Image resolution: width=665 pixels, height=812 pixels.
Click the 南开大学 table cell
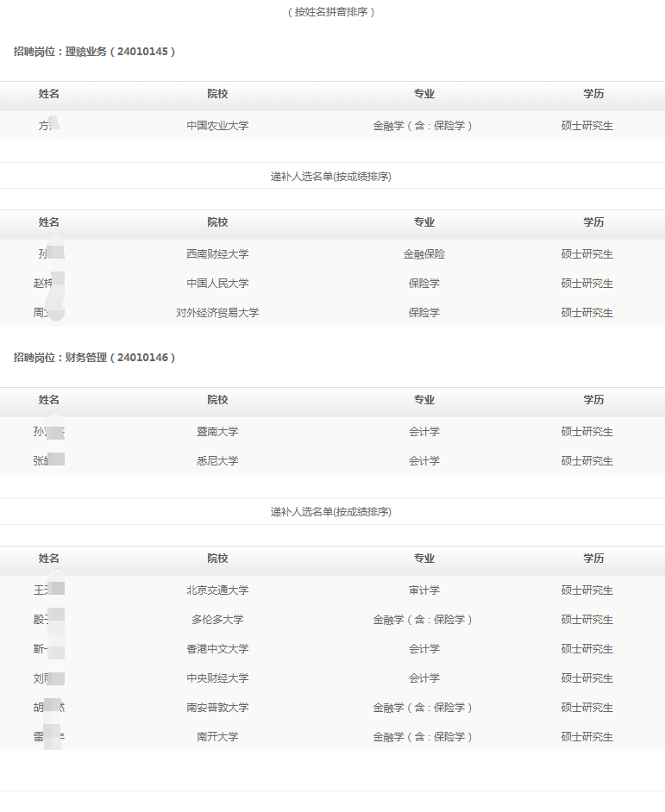tap(217, 737)
